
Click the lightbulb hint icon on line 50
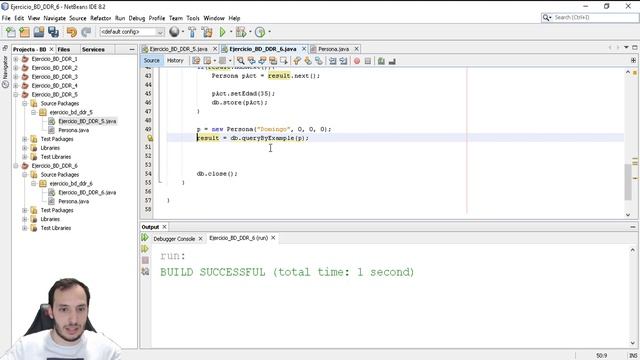click(x=150, y=138)
